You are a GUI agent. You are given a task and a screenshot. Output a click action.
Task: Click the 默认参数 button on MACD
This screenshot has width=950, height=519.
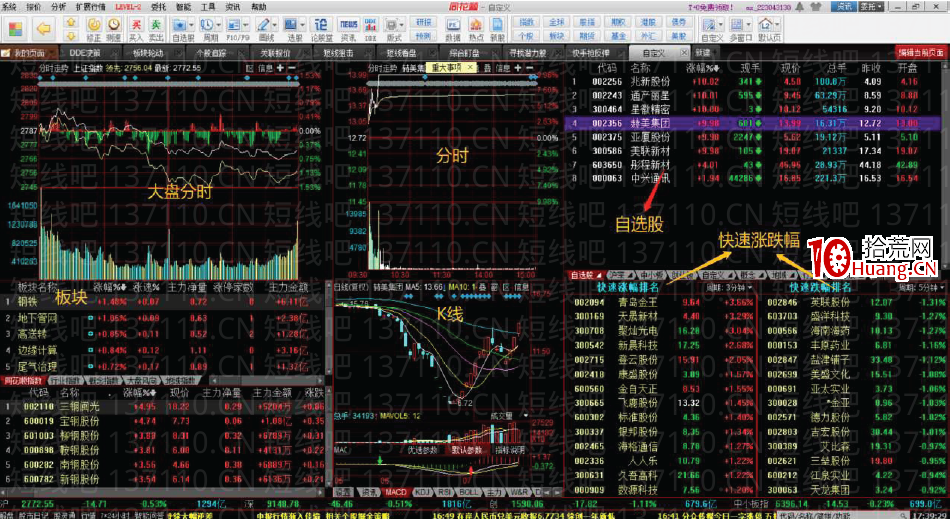[x=467, y=450]
